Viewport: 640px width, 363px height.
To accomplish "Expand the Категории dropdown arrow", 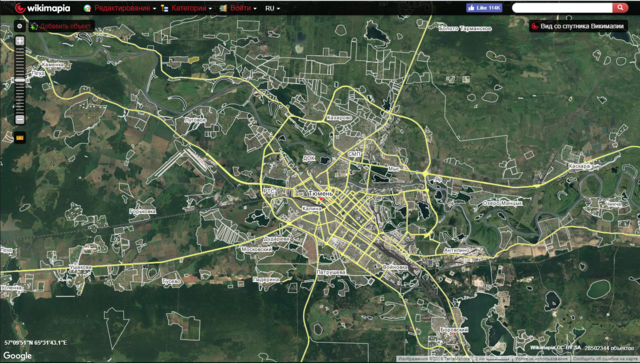I will [210, 9].
